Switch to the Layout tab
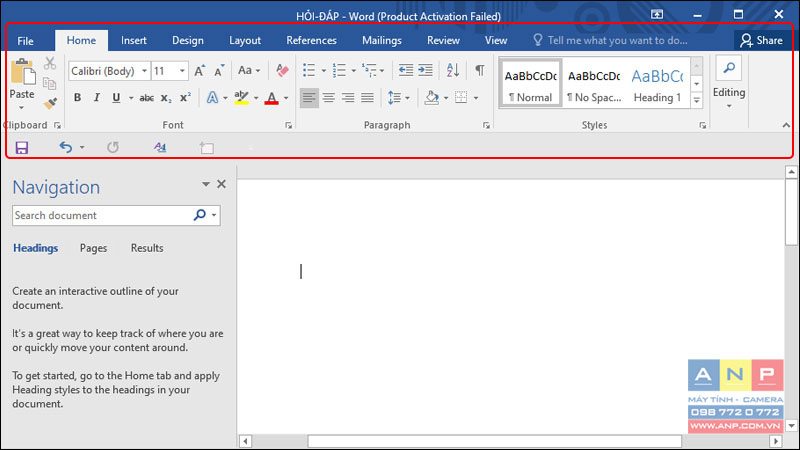This screenshot has height=450, width=800. 245,40
